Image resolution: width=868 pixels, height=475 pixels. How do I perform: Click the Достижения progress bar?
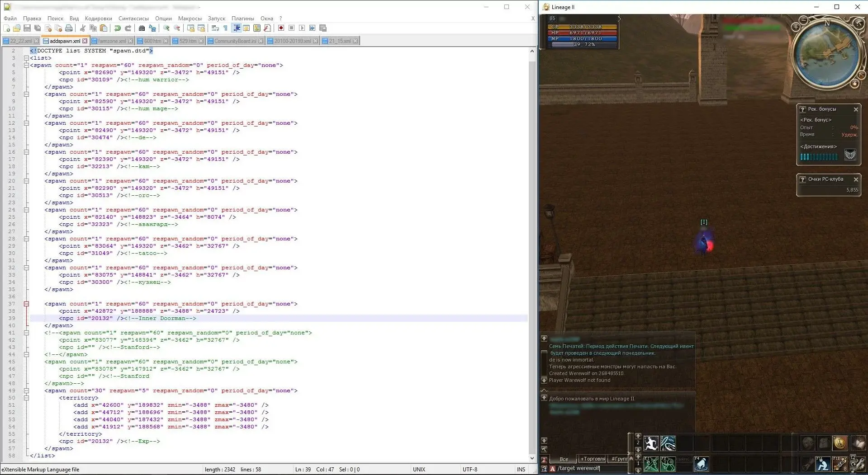point(819,157)
